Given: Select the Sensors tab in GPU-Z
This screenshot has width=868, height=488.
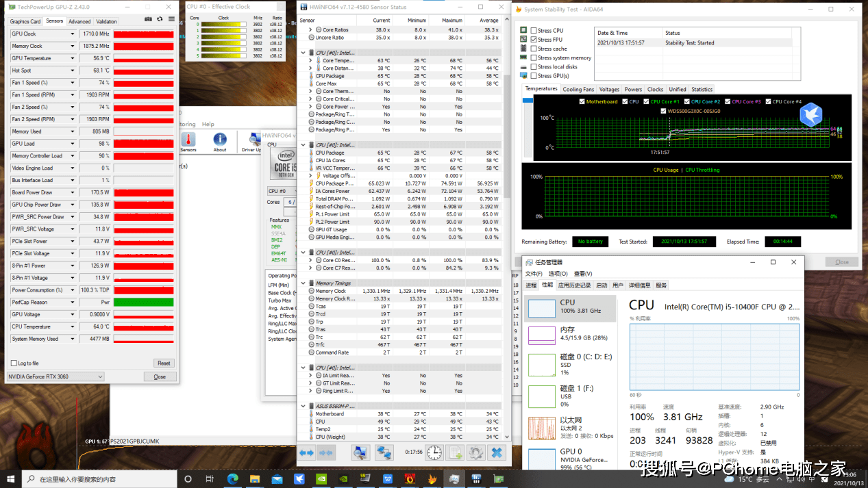Looking at the screenshot, I should [53, 21].
